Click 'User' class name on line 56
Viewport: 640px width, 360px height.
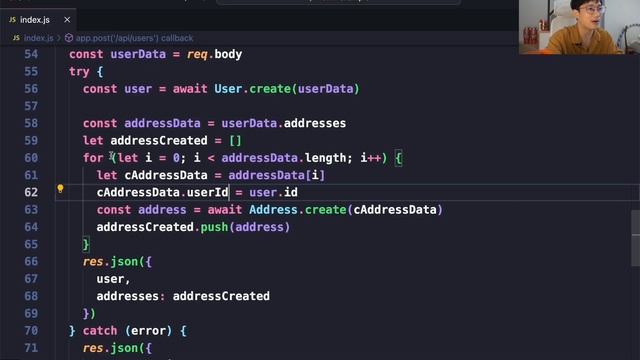(x=228, y=89)
